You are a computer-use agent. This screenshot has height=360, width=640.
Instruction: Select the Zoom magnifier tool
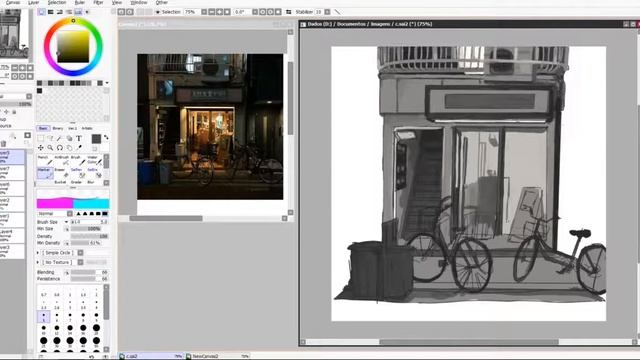point(50,148)
